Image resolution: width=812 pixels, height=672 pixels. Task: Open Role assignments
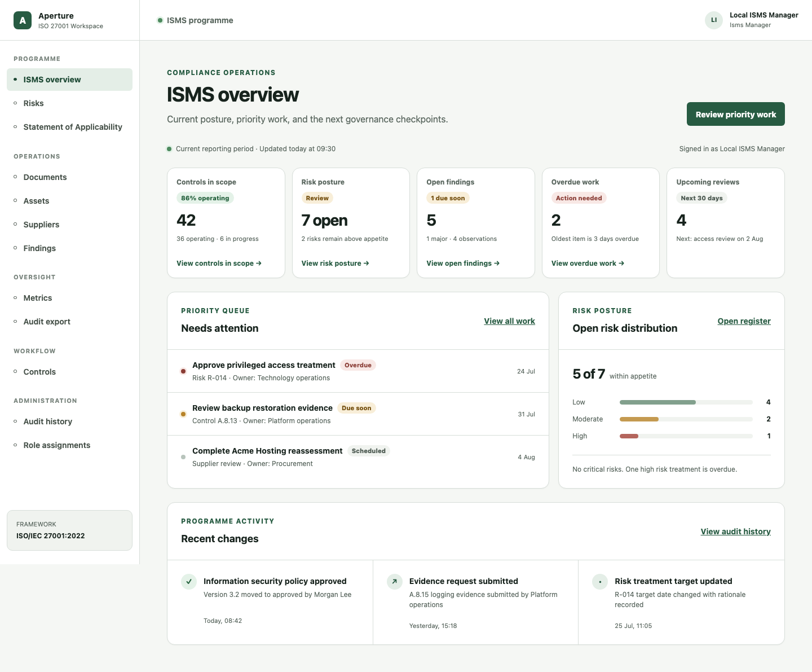(x=69, y=445)
